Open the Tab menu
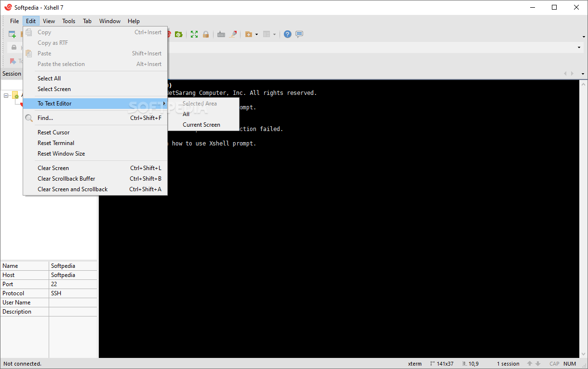Viewport: 588px width, 369px height. coord(87,21)
